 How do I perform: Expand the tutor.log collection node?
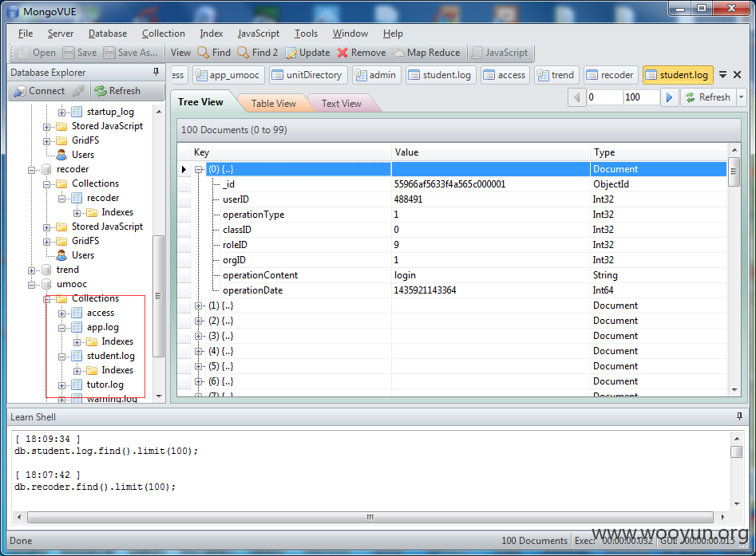[x=61, y=385]
